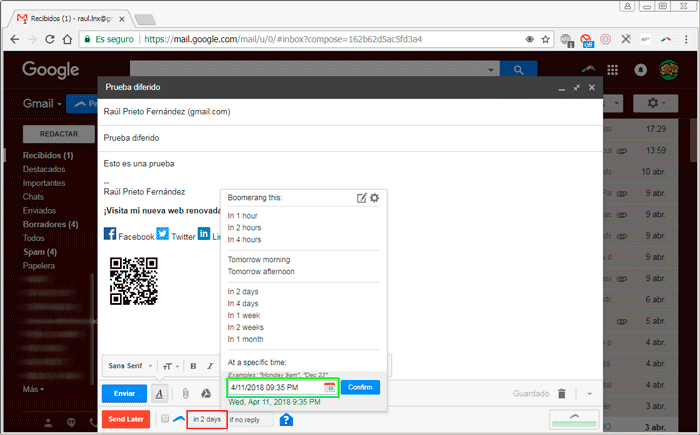The height and width of the screenshot is (435, 700).
Task: Open text formatting options icon
Action: coord(160,394)
